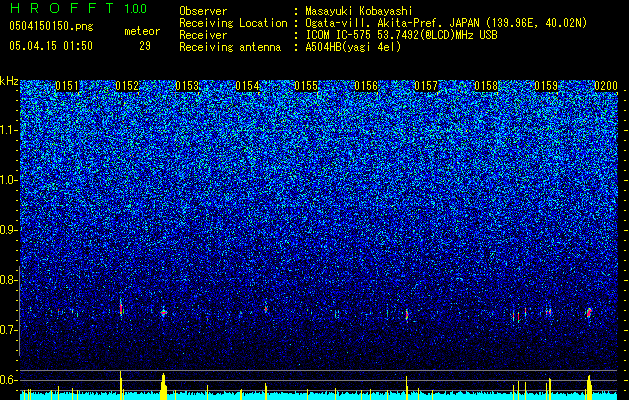Click the wide yellow power peak before 0153
This screenshot has width=629, height=400.
click(163, 386)
